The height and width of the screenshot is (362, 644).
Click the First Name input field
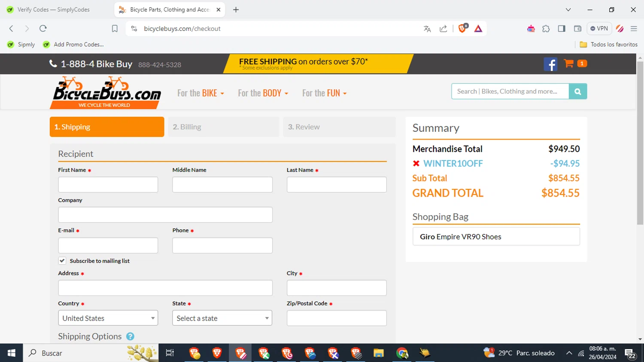click(108, 185)
